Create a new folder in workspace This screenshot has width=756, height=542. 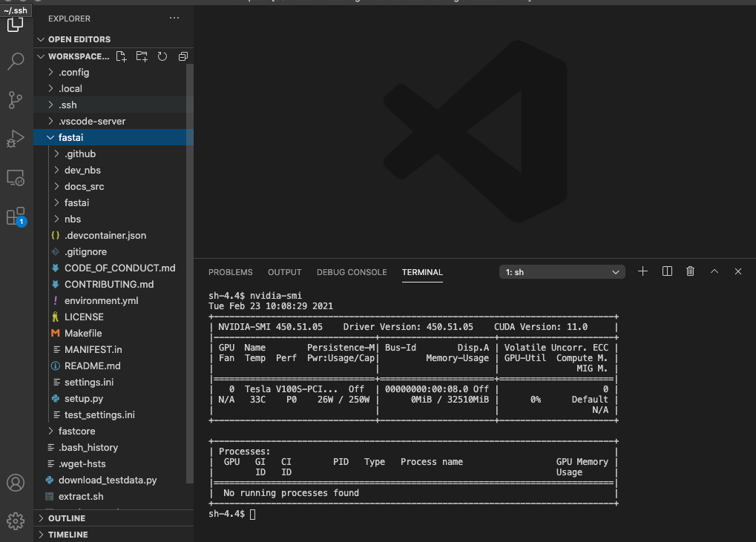pos(142,56)
